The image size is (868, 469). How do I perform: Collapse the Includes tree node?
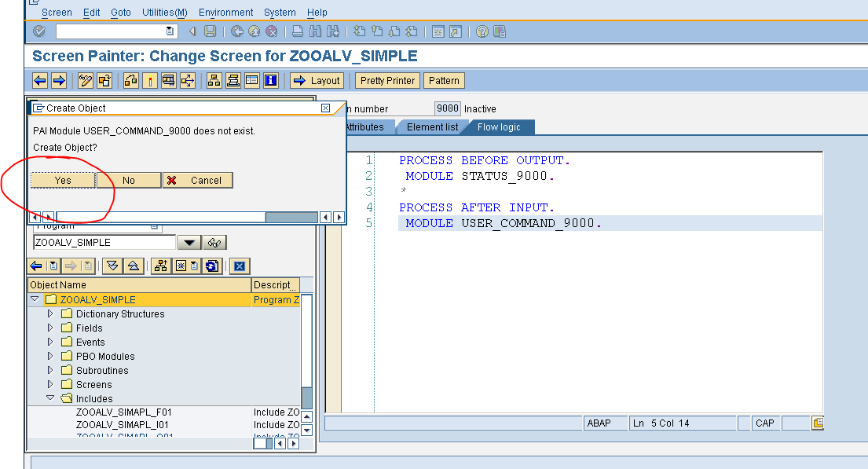tap(50, 398)
